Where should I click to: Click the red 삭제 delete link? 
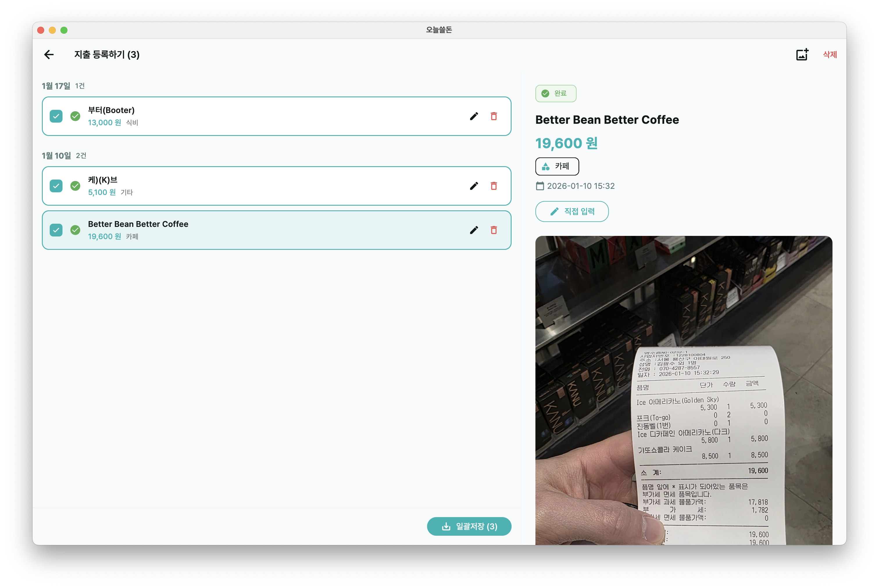pos(830,55)
